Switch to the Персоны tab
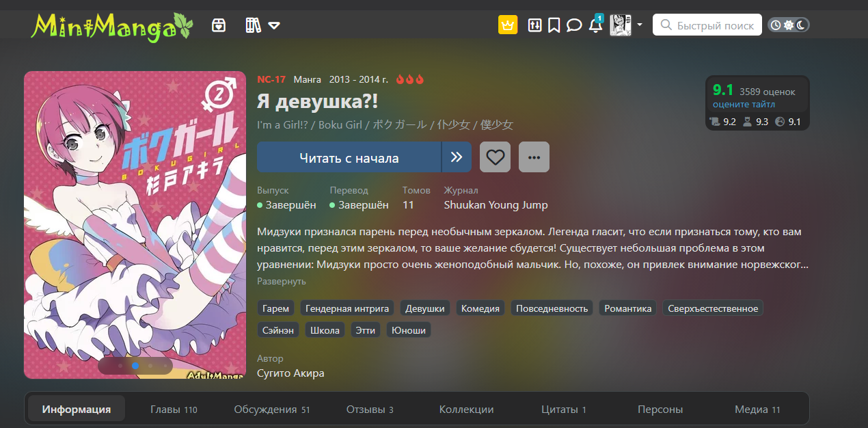Image resolution: width=868 pixels, height=428 pixels. [660, 410]
